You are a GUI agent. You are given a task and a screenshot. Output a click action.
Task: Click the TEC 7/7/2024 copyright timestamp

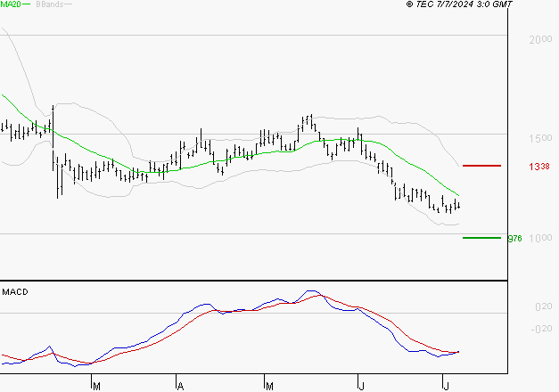pos(459,4)
